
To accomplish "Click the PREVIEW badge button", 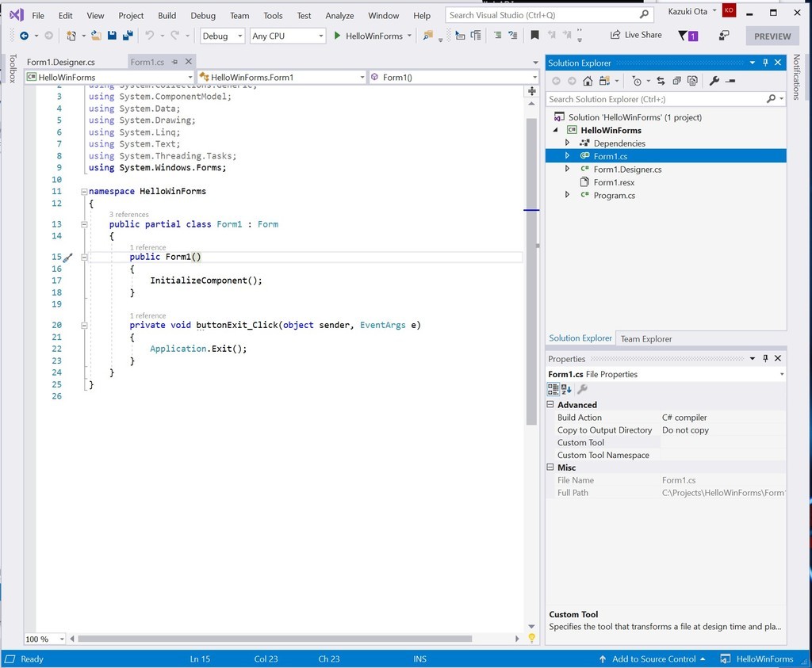I will [x=772, y=36].
